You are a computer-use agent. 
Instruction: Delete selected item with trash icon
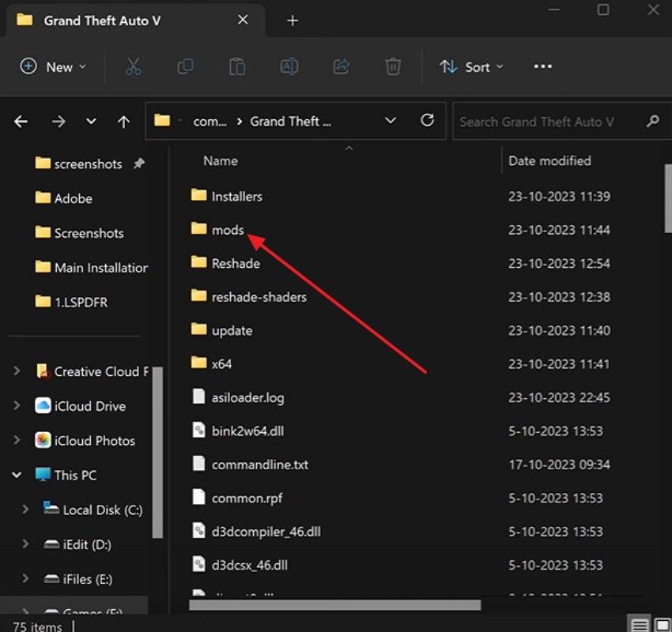click(x=393, y=66)
